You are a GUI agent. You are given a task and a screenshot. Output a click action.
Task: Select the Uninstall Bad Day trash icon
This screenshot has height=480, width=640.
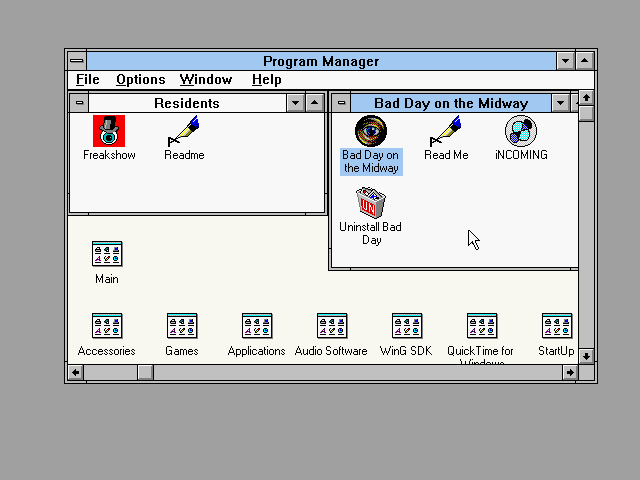(371, 202)
